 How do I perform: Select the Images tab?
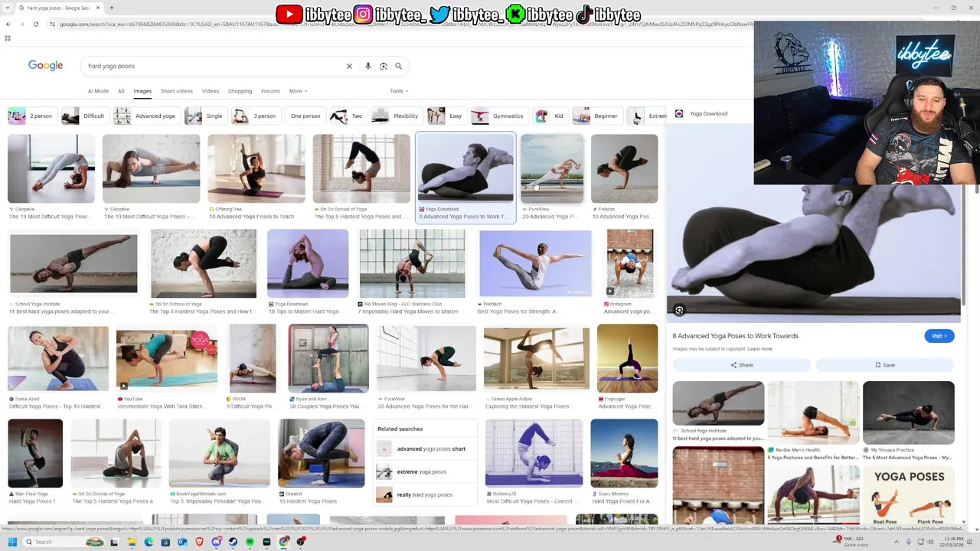point(142,91)
